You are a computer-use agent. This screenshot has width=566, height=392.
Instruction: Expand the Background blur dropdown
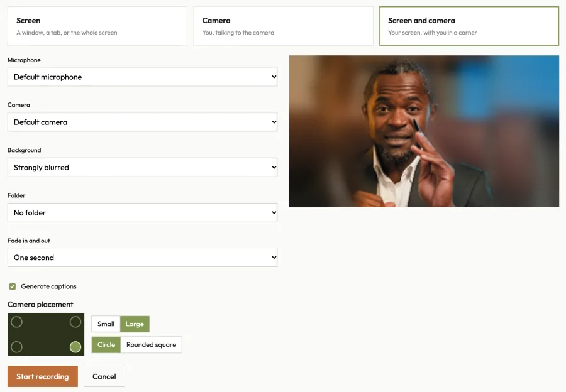(143, 167)
